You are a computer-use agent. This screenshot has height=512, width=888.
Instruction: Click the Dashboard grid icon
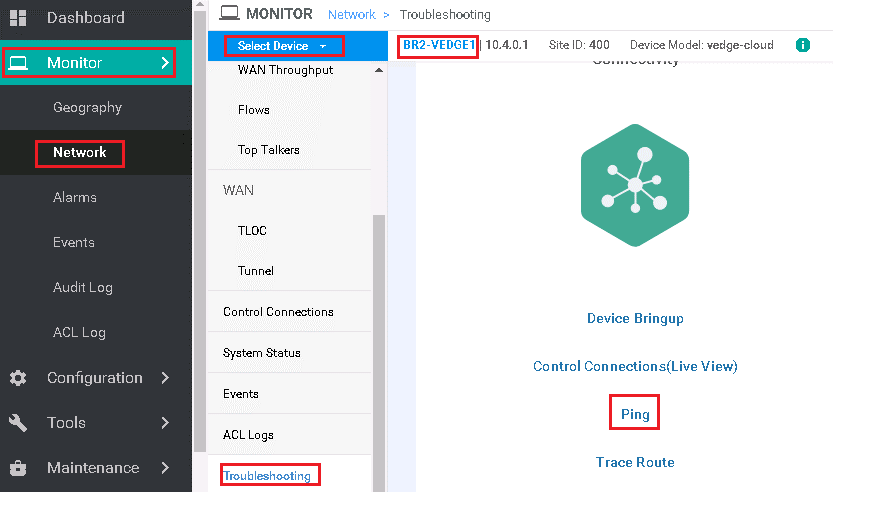(x=18, y=18)
